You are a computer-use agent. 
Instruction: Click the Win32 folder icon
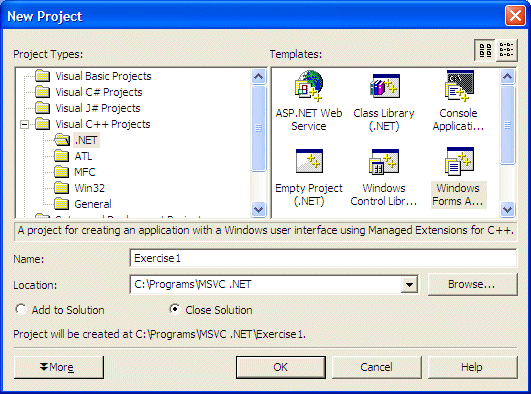62,188
